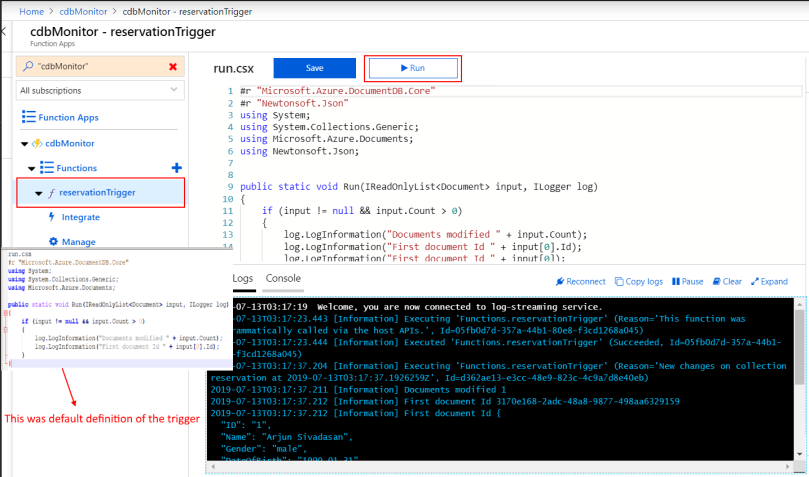Click log line with Id 3170e168
The height and width of the screenshot is (477, 809).
[x=445, y=402]
